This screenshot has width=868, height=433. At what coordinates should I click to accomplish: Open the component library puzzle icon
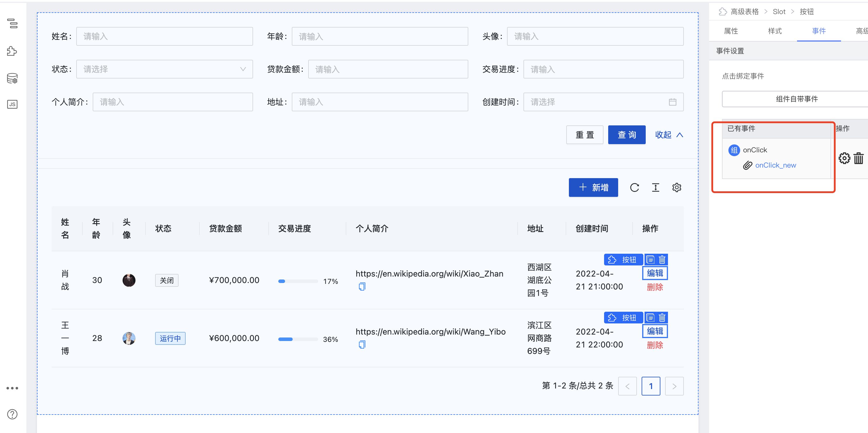[x=12, y=51]
